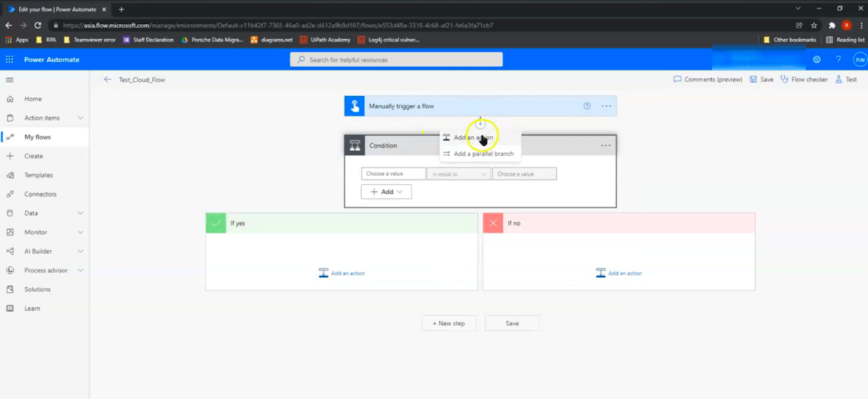
Task: Click the AI Builder sidebar icon
Action: 9,251
